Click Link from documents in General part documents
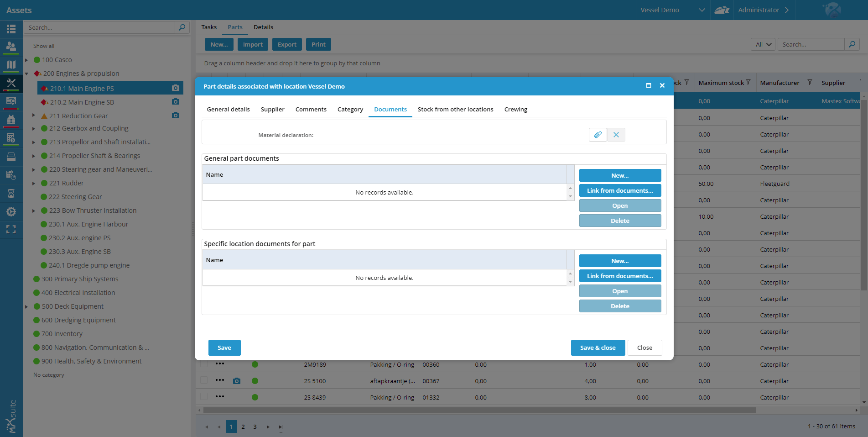 (x=620, y=190)
